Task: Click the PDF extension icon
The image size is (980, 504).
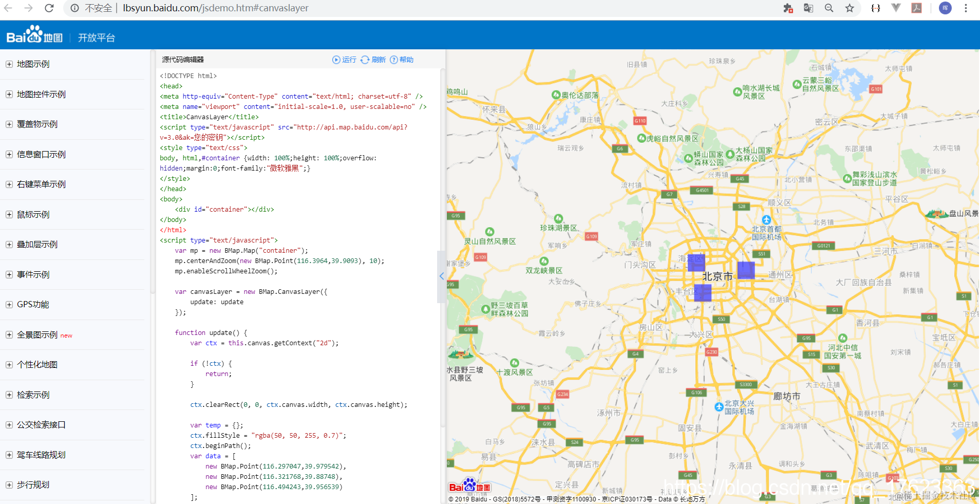Action: coord(917,8)
